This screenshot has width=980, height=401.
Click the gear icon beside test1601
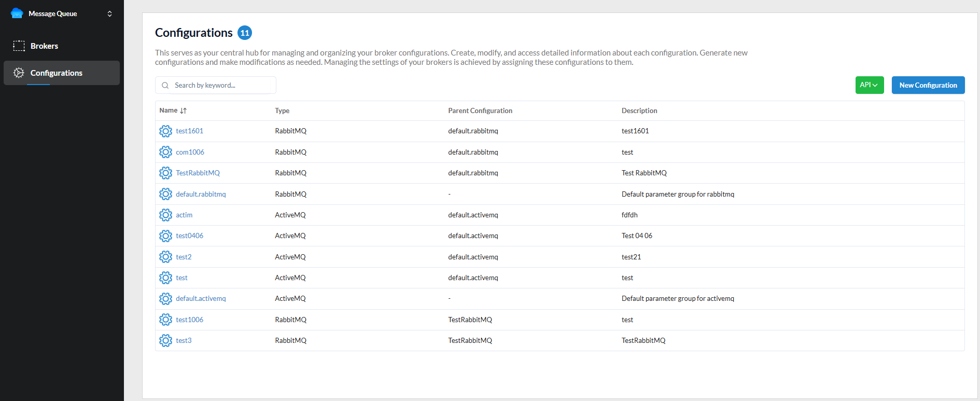[x=165, y=131]
